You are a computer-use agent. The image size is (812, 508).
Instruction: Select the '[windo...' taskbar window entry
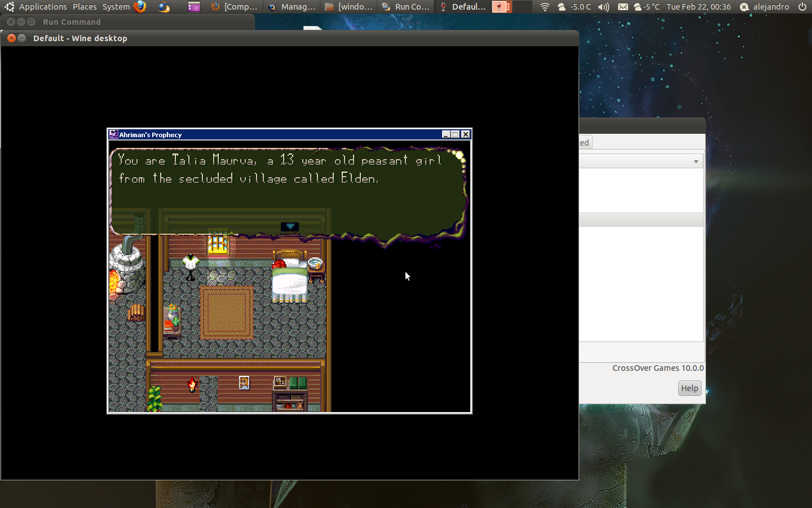tap(348, 7)
